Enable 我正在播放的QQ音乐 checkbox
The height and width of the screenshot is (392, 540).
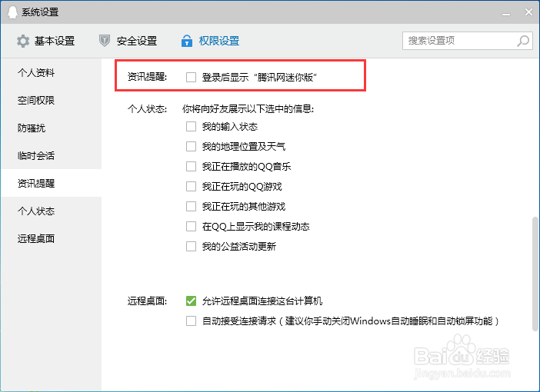click(x=191, y=167)
